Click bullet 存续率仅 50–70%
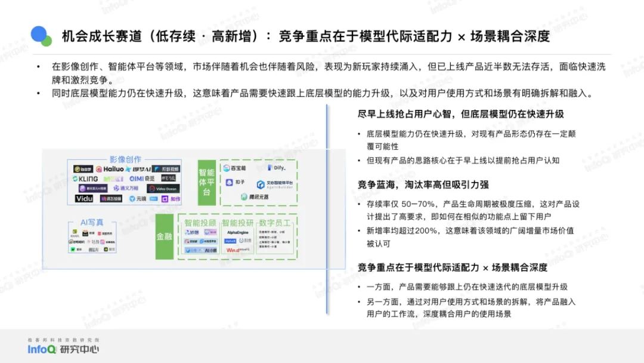The width and height of the screenshot is (644, 363). 473,210
